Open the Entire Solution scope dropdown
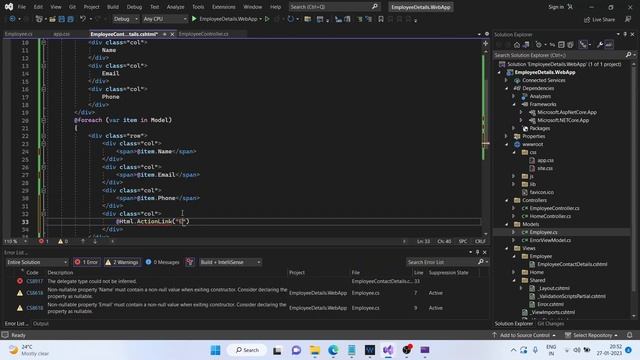Image resolution: width=640 pixels, height=360 pixels. (x=37, y=262)
